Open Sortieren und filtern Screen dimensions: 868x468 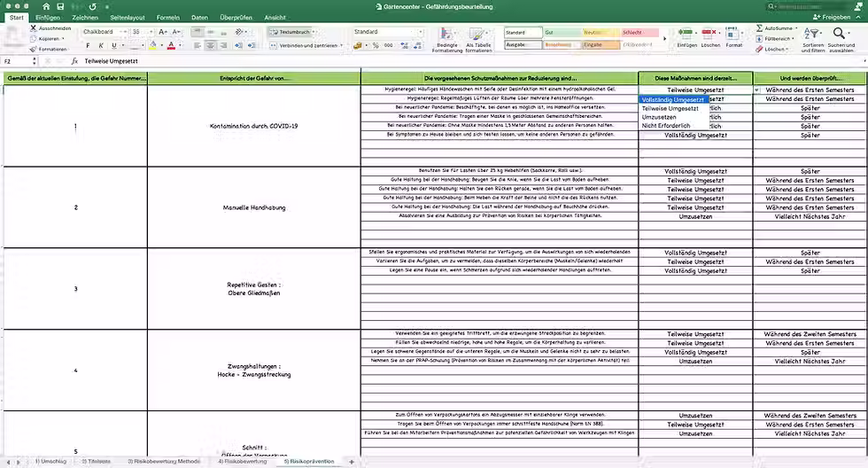tap(813, 39)
